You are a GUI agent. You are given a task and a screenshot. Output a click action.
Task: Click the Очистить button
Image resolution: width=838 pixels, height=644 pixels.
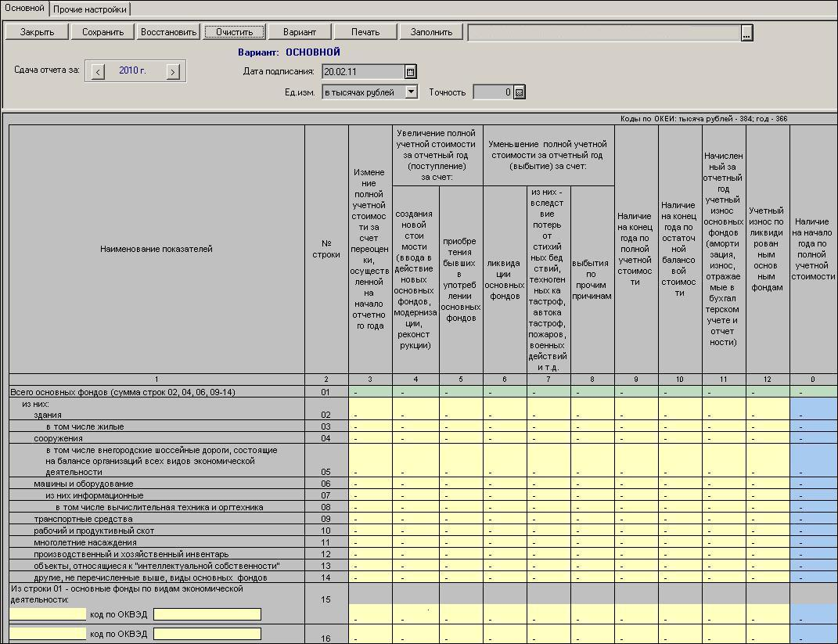pyautogui.click(x=234, y=32)
